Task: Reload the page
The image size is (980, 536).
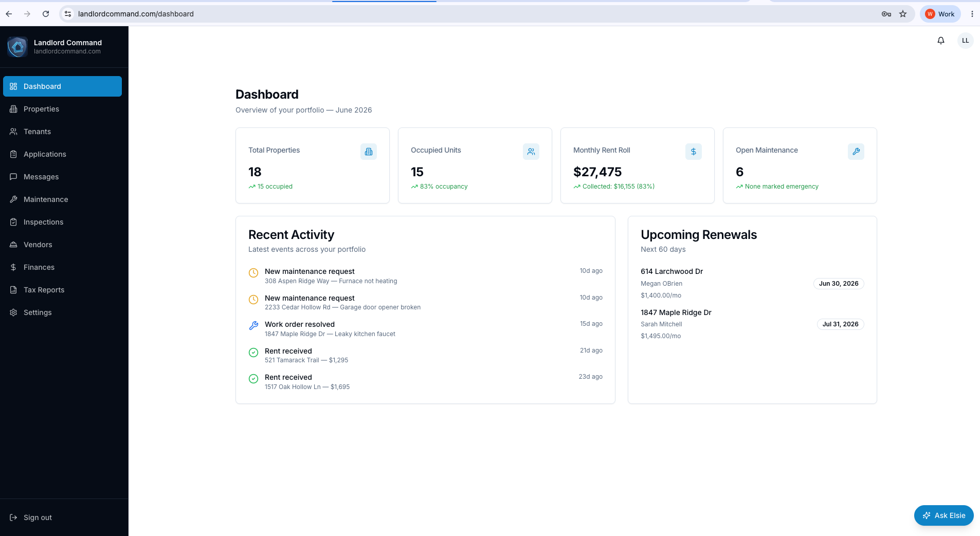Action: pyautogui.click(x=46, y=14)
